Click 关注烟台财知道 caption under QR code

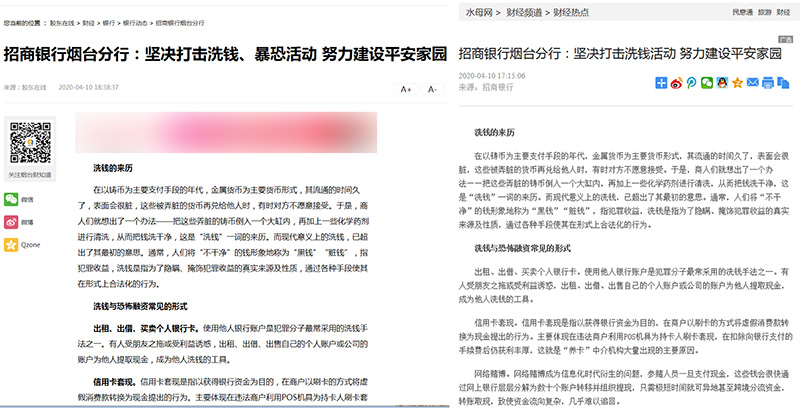[30, 175]
